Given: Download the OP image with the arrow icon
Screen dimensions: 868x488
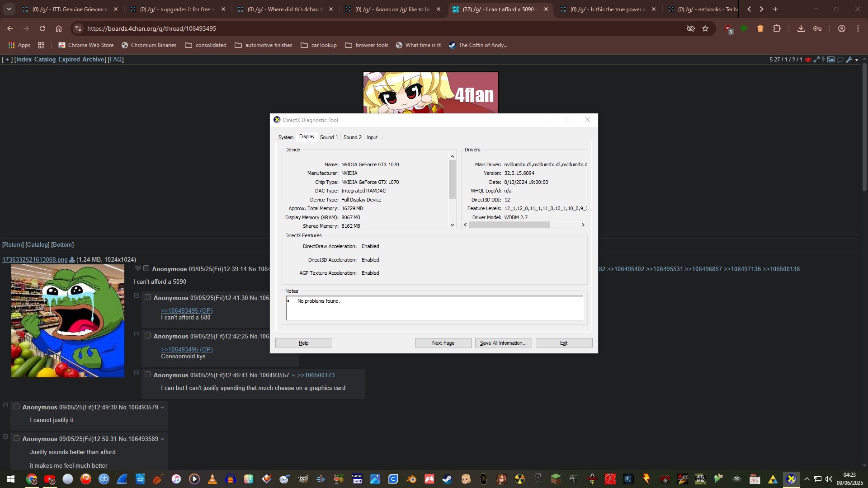Looking at the screenshot, I should 72,260.
